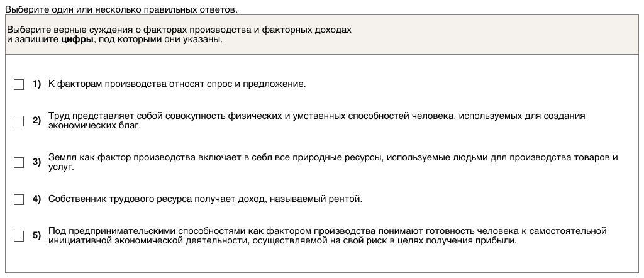Click the instruction "Выберите один или несколько правильных ответов"
Image resolution: width=644 pixels, height=278 pixels.
pyautogui.click(x=121, y=10)
